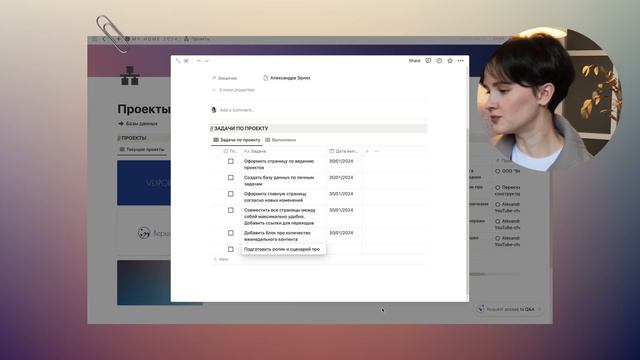Add page to favorites with star icon
Viewport: 640px width, 360px height.
point(450,60)
